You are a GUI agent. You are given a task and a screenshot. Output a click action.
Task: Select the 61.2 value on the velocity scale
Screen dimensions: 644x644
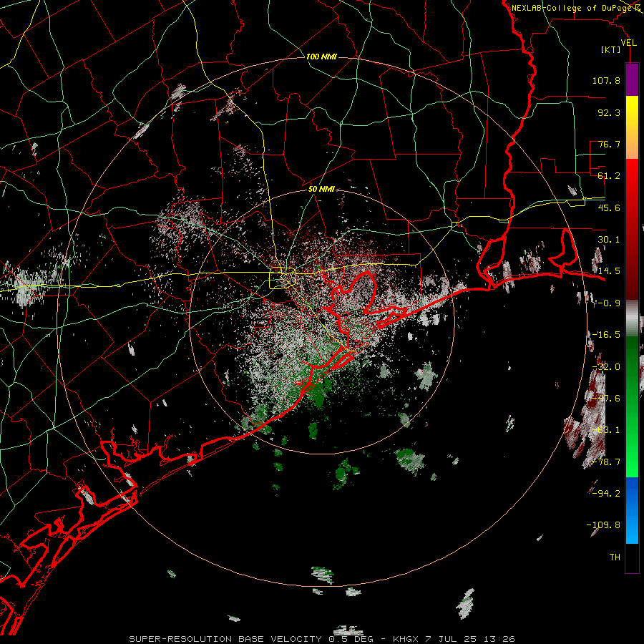[609, 176]
